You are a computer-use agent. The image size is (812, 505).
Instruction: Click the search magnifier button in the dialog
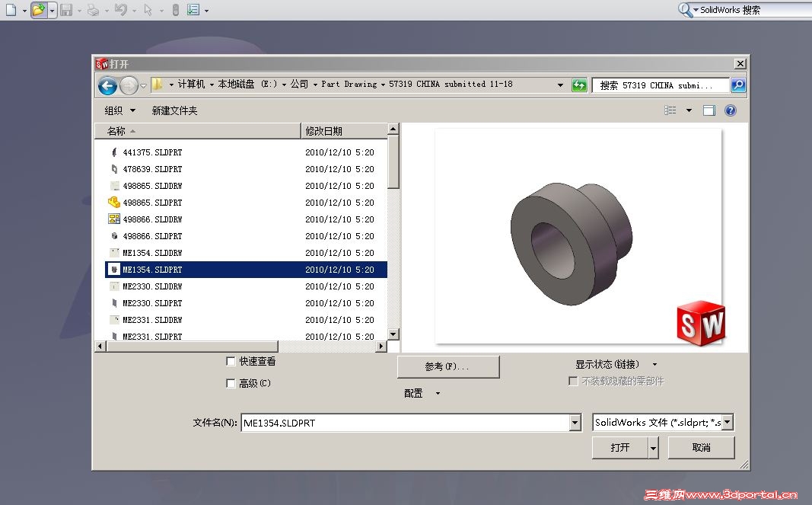[x=738, y=85]
